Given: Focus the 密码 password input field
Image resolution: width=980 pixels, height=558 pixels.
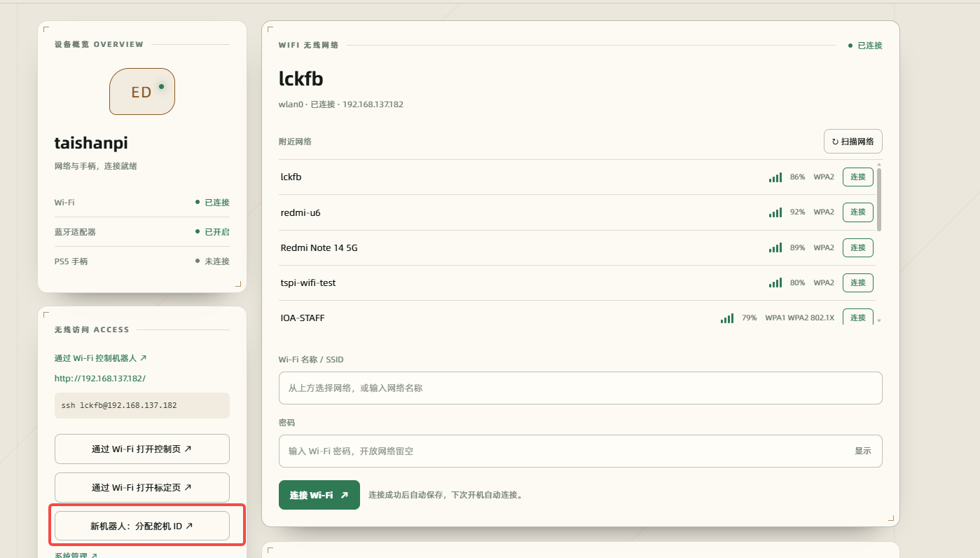Looking at the screenshot, I should click(580, 451).
